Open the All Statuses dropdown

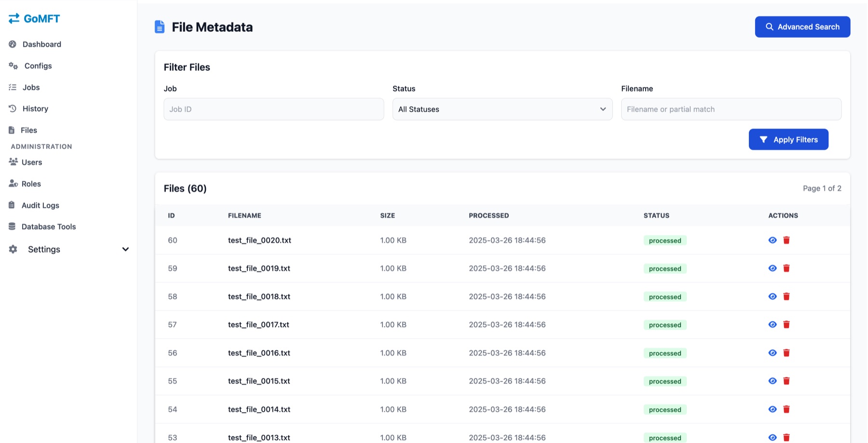(502, 109)
